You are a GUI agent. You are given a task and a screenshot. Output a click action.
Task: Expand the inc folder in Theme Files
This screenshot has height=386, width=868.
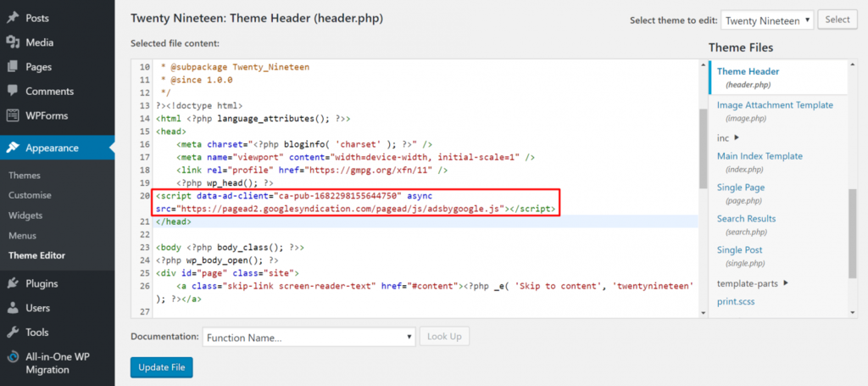[x=727, y=137]
